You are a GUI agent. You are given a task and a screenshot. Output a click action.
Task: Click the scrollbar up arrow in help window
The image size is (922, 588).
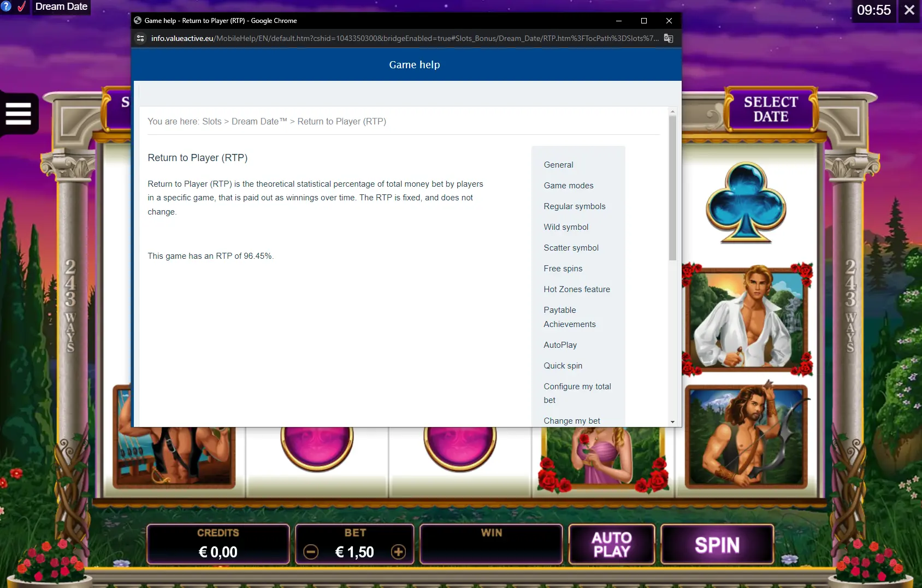point(672,111)
